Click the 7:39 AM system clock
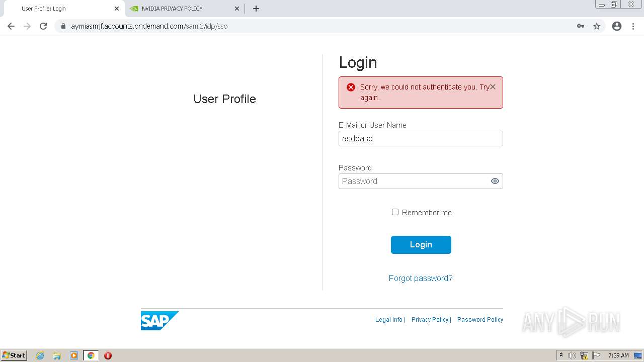 (x=618, y=355)
